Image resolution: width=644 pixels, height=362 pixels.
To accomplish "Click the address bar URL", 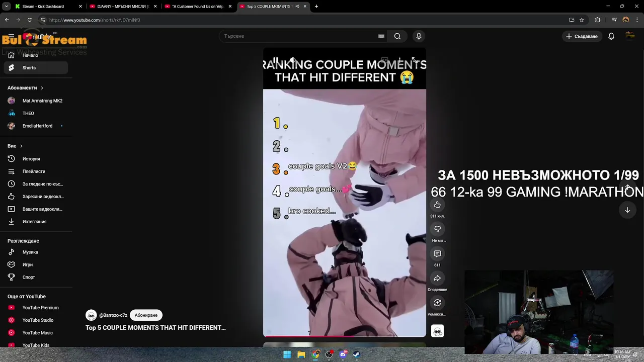I will [95, 20].
